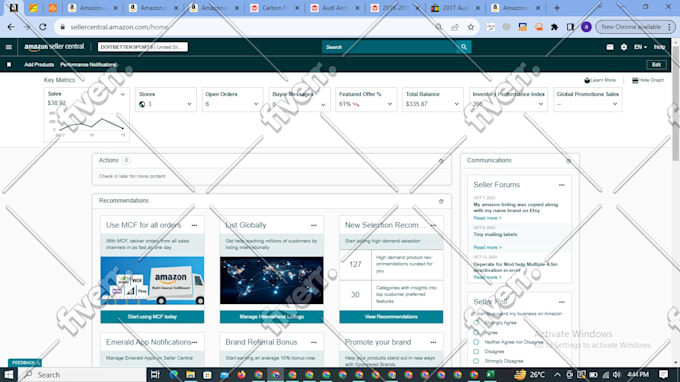Open Firefox from the taskbar
The image size is (680, 382).
pyautogui.click(x=241, y=375)
